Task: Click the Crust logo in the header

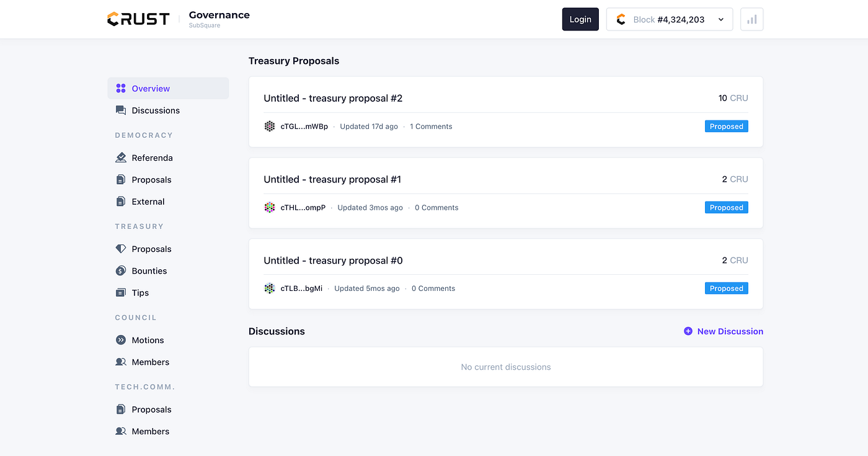Action: point(138,19)
